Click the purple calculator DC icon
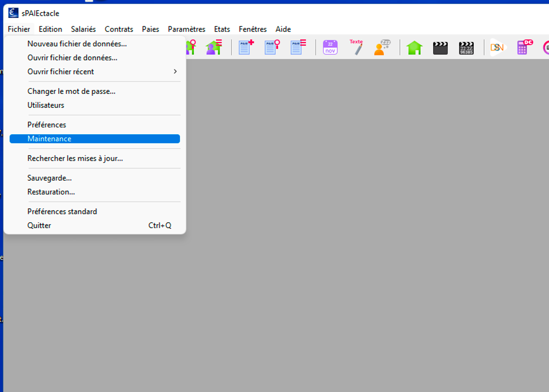Viewport: 549px width, 392px height. (525, 47)
